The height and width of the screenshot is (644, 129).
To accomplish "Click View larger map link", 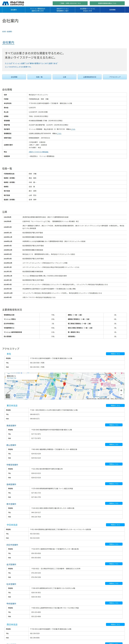I will (12, 378).
